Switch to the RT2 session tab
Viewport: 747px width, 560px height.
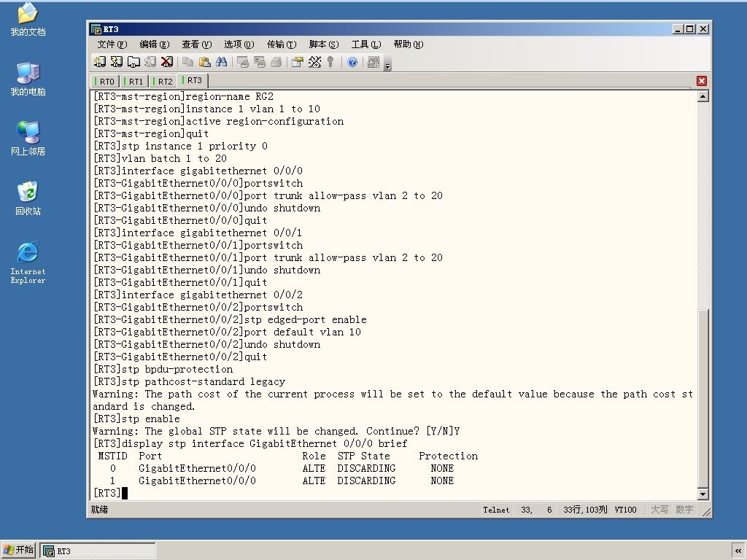(x=163, y=82)
